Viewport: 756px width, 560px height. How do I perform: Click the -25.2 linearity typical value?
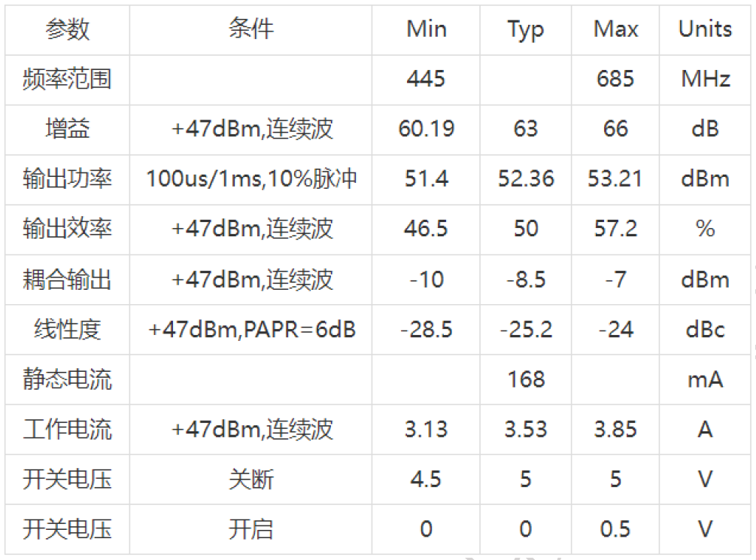(526, 330)
